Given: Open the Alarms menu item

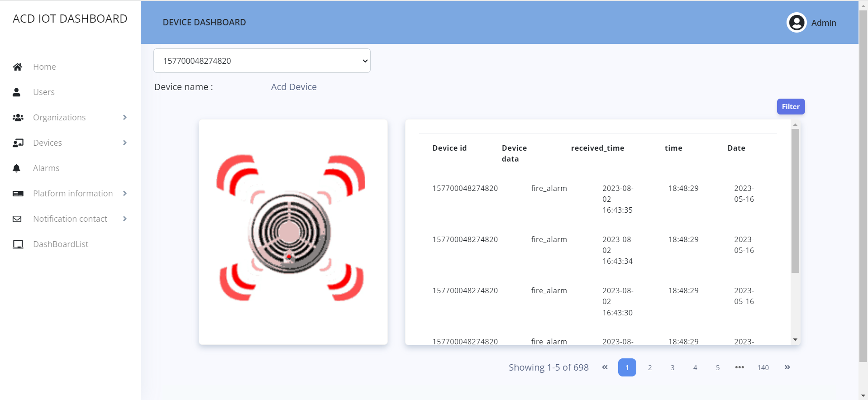Looking at the screenshot, I should tap(46, 168).
